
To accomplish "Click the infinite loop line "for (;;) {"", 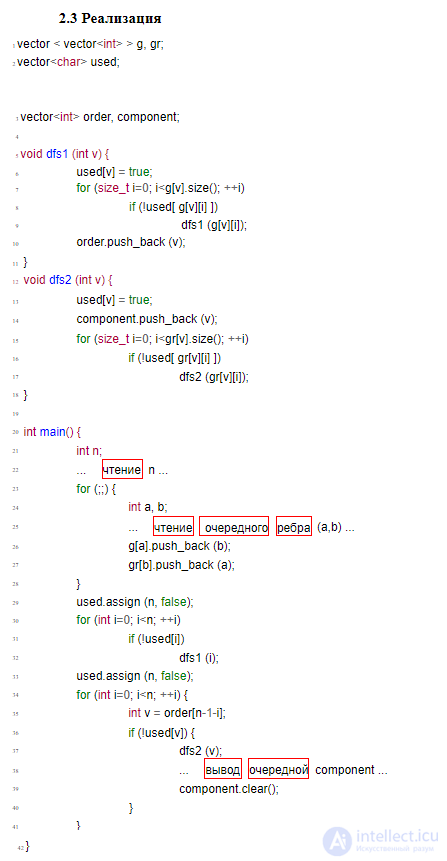I will point(96,488).
